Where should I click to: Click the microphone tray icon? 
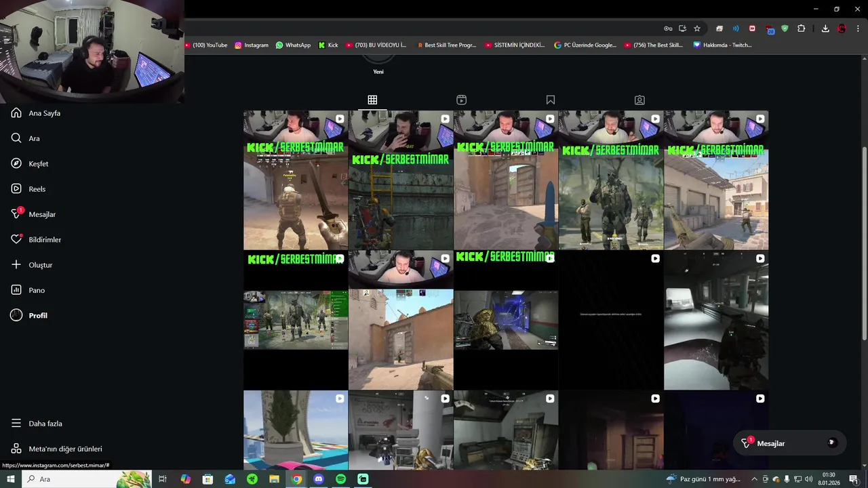tap(787, 479)
